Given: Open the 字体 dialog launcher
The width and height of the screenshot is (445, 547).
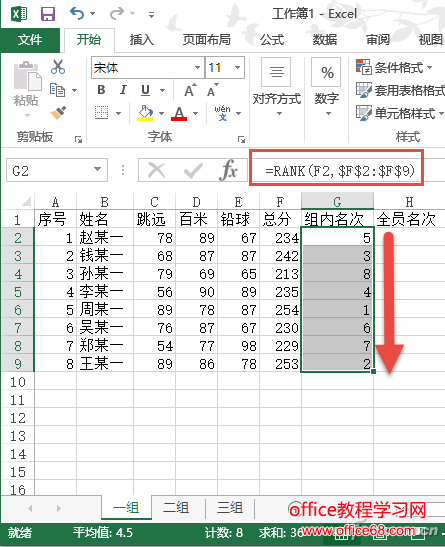Looking at the screenshot, I should pyautogui.click(x=241, y=140).
